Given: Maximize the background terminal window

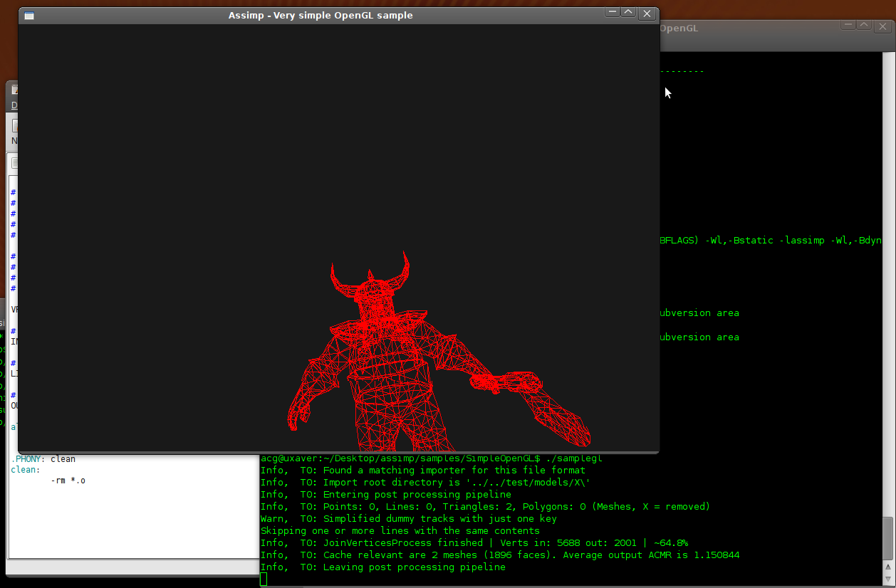Looking at the screenshot, I should tap(863, 25).
